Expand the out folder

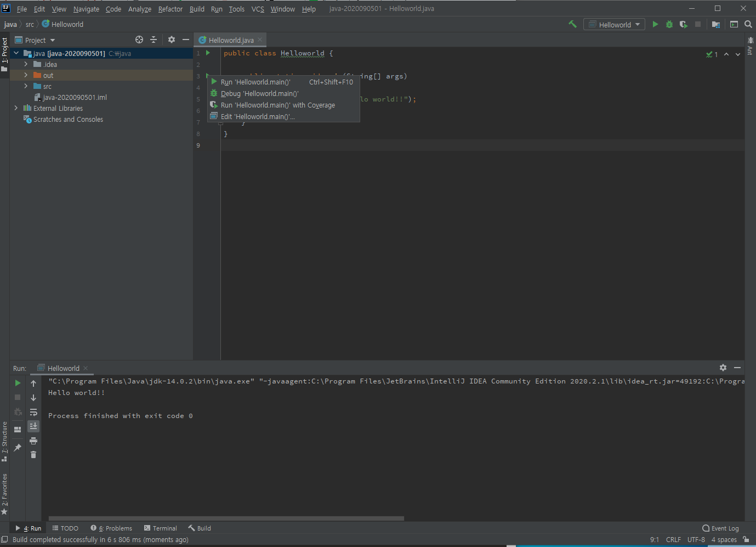tap(26, 75)
